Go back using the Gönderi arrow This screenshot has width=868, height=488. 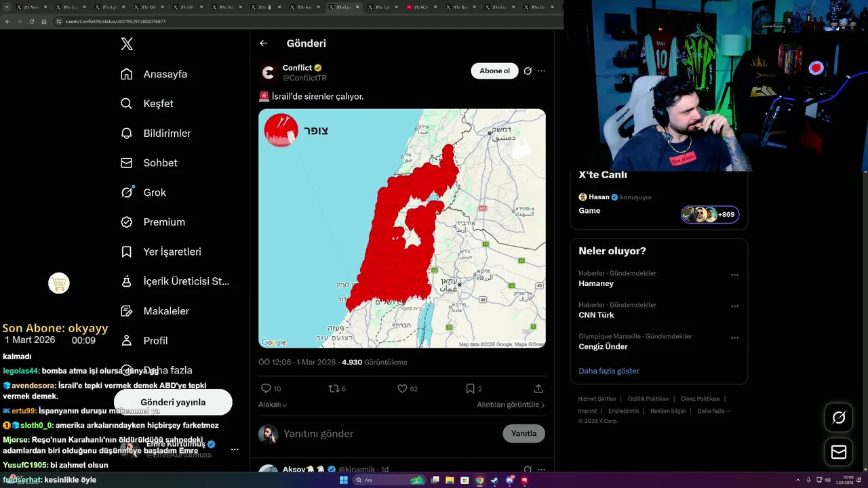tap(264, 43)
